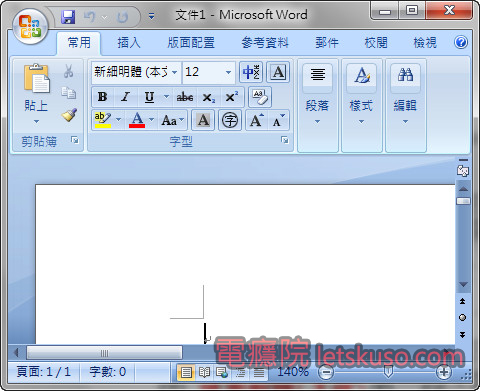The width and height of the screenshot is (480, 391).
Task: Apply red font color
Action: click(137, 120)
